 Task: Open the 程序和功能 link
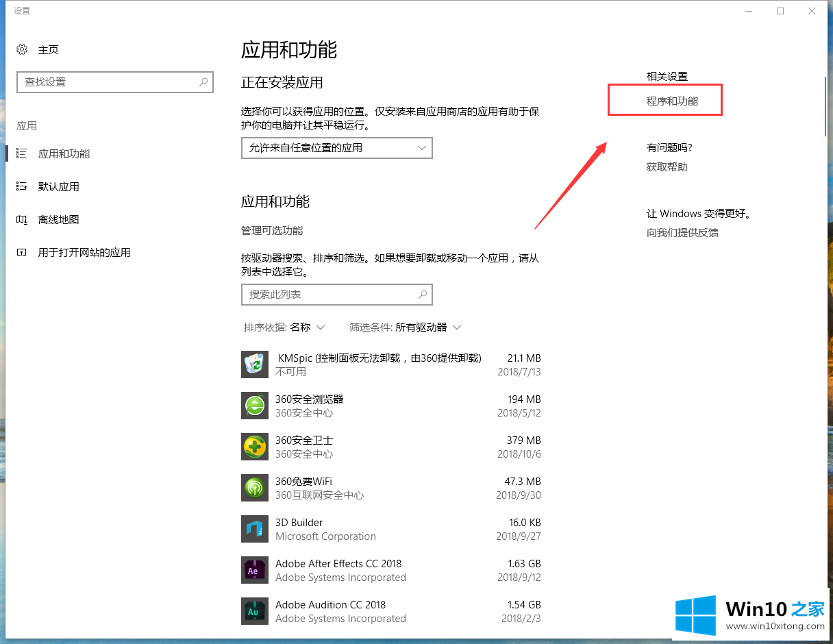coord(672,101)
